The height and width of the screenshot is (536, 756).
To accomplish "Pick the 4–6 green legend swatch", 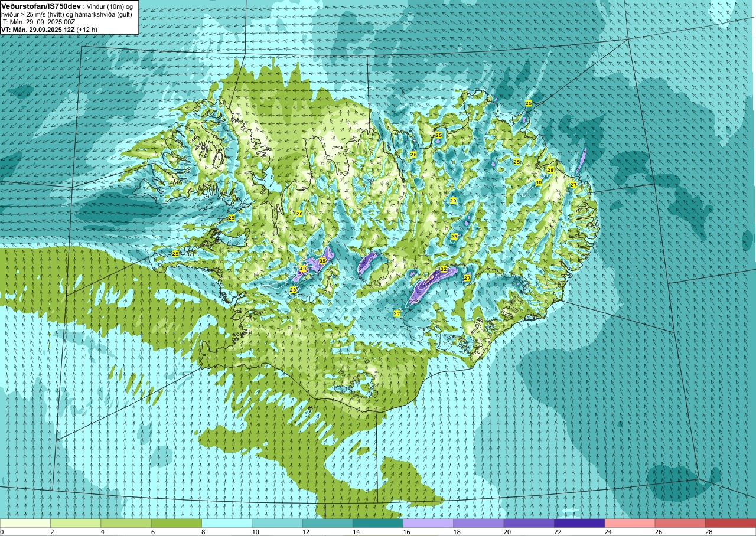I will coord(126,523).
